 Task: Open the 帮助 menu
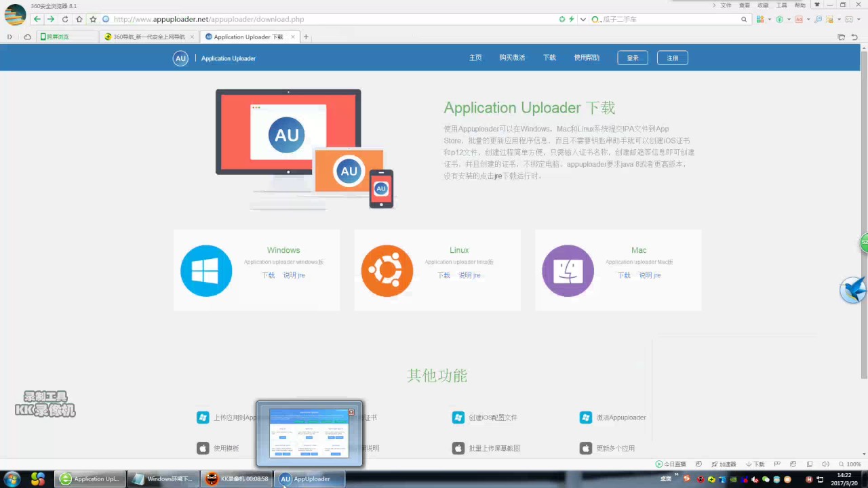click(800, 5)
